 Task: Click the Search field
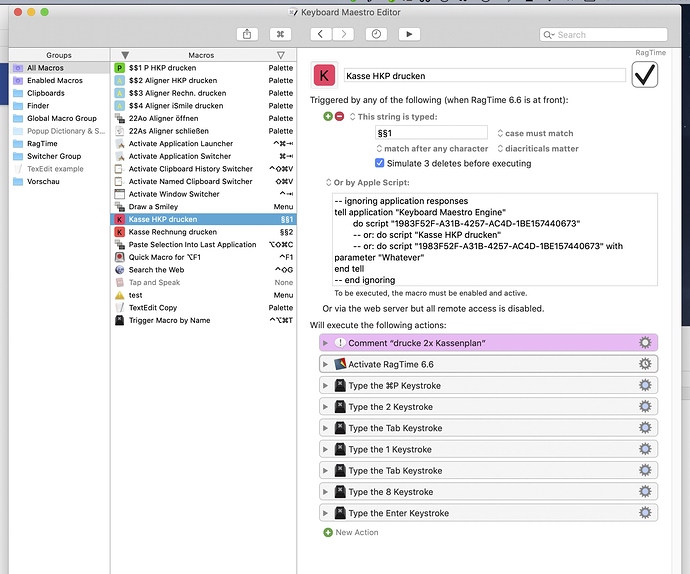tap(603, 34)
